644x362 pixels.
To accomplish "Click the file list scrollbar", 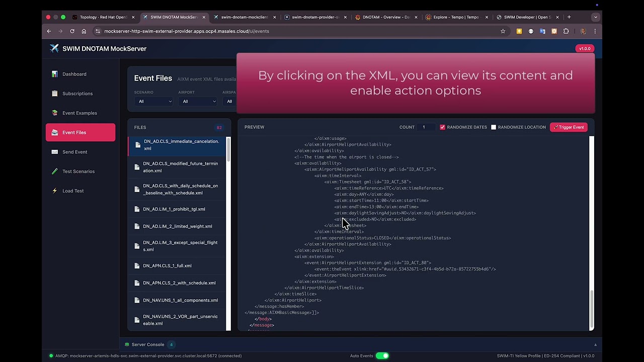I will (229, 150).
